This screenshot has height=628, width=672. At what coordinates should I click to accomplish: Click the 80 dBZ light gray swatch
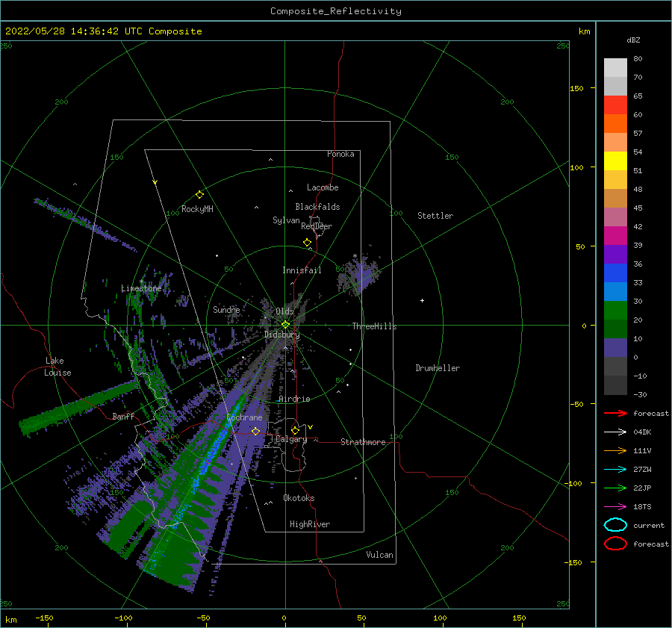click(x=615, y=68)
